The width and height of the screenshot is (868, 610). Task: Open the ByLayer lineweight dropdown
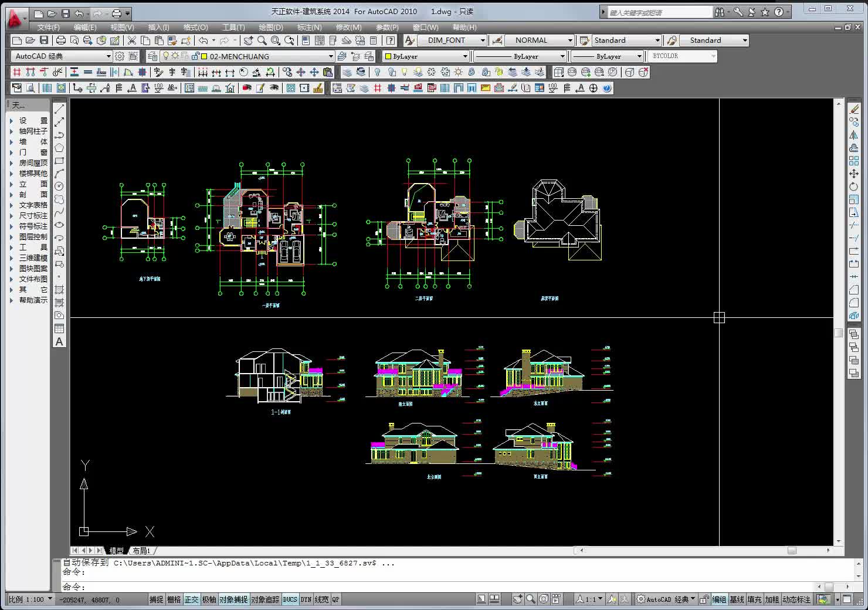(608, 56)
